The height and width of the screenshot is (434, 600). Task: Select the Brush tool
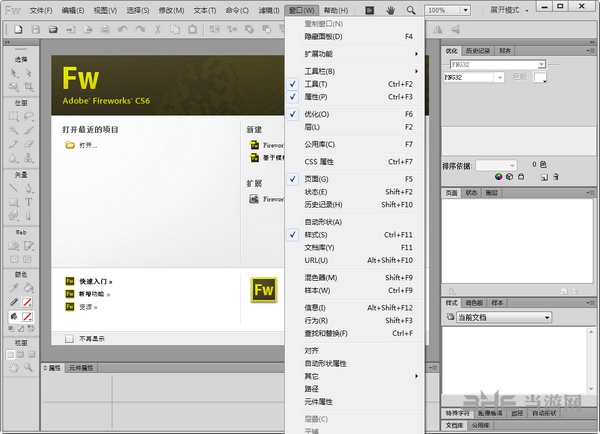[29, 130]
